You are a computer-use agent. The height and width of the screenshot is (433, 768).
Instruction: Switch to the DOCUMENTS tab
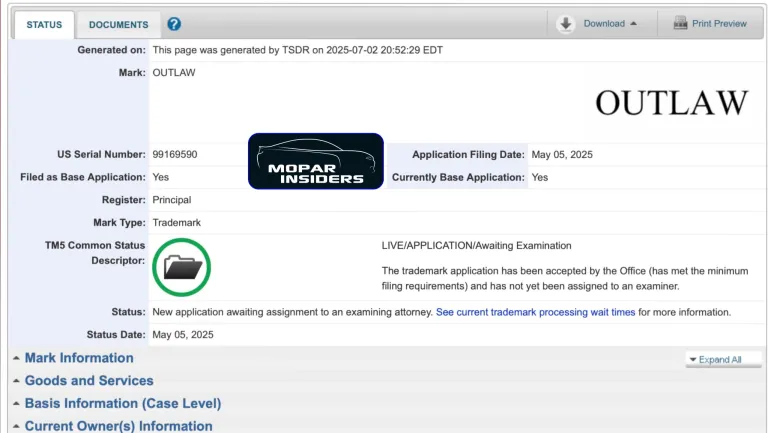coord(118,24)
